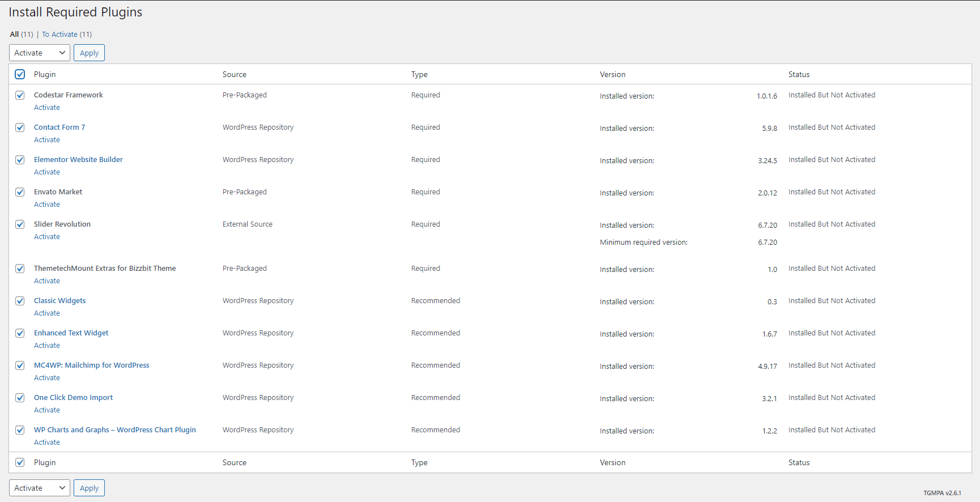This screenshot has height=502, width=980.
Task: Activate the Codestar Framework plugin
Action: [47, 108]
